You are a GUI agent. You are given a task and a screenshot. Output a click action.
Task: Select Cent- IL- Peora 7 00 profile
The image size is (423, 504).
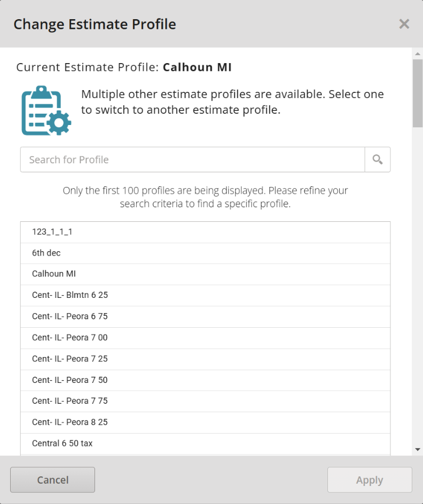(205, 338)
